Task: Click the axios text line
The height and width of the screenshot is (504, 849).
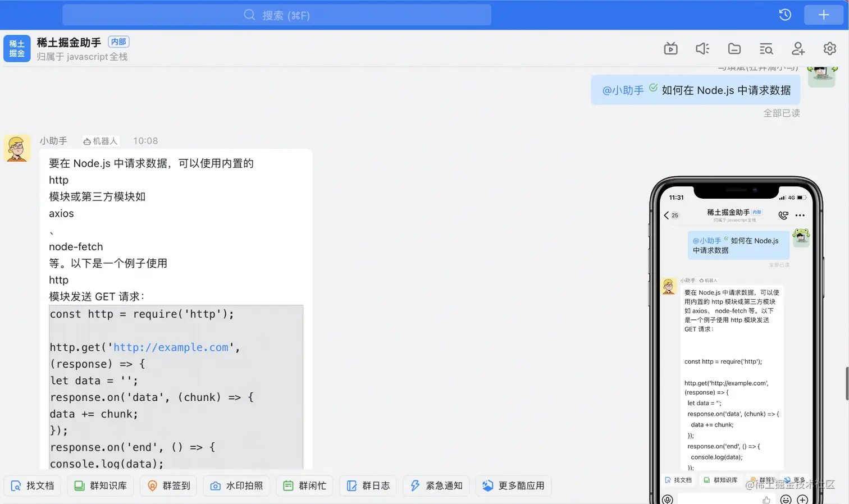Action: click(61, 213)
